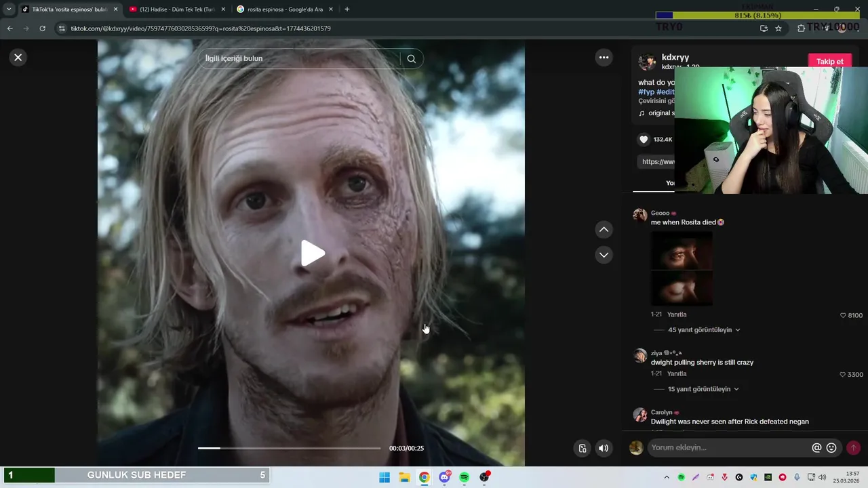Click the #fyp hashtag link
Image resolution: width=868 pixels, height=488 pixels.
tap(646, 92)
